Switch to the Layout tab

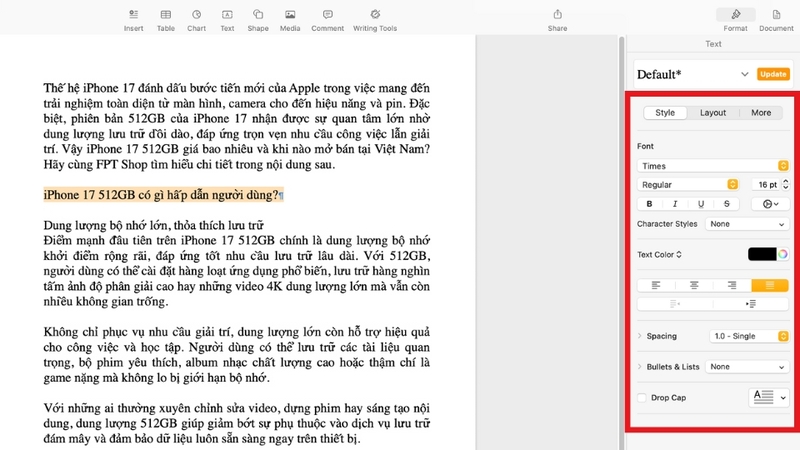point(713,113)
